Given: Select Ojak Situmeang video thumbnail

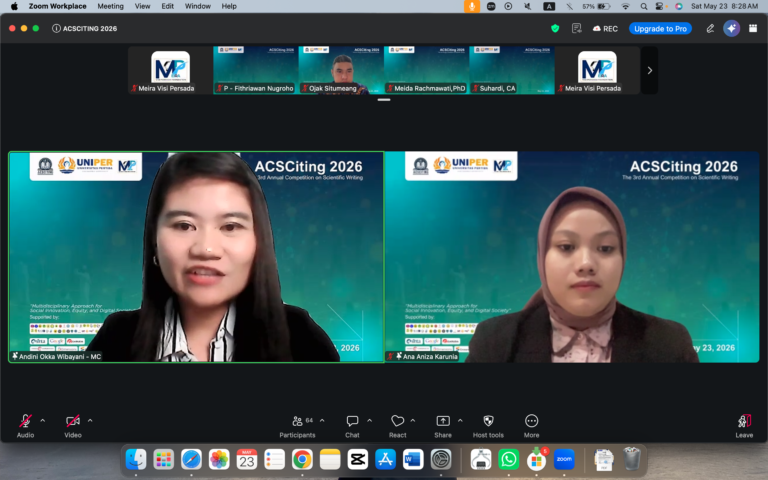Looking at the screenshot, I should pos(341,70).
